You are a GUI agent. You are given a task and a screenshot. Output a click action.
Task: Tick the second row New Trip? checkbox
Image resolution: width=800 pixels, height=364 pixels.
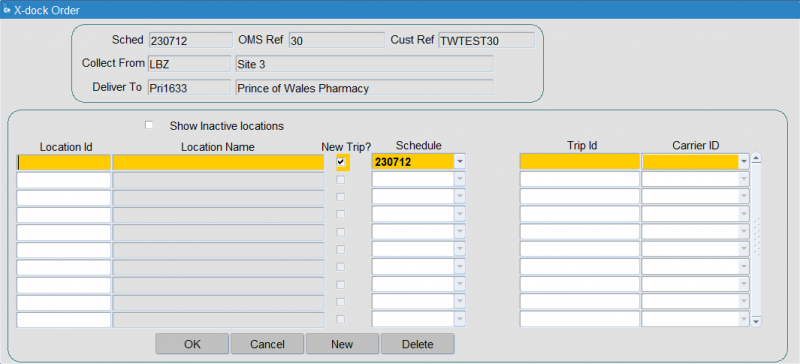[341, 180]
